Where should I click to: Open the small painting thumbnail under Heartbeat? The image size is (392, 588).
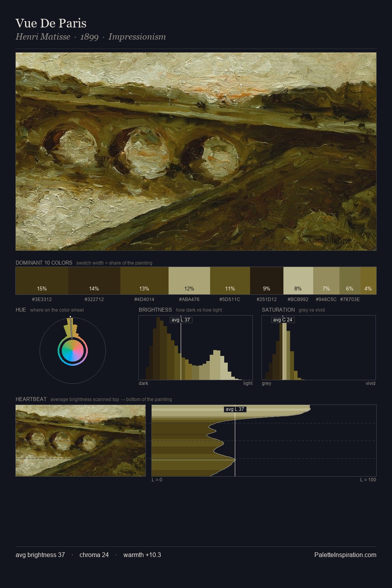pos(80,441)
